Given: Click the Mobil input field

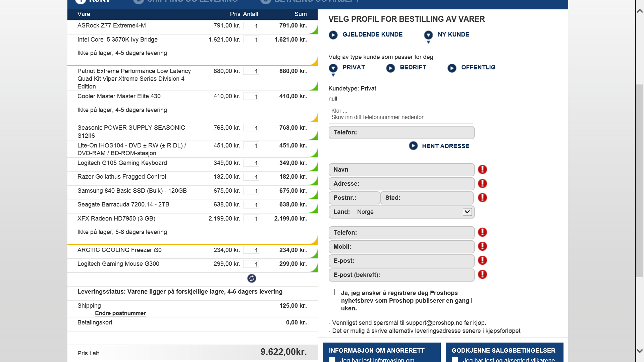Looking at the screenshot, I should tap(401, 247).
